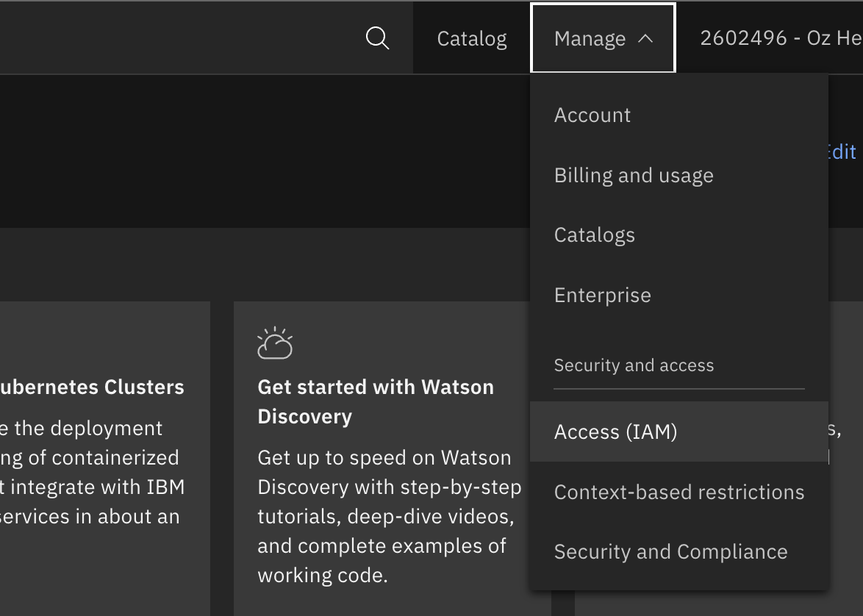Click the cloud and sun icon
The height and width of the screenshot is (616, 863).
tap(275, 343)
